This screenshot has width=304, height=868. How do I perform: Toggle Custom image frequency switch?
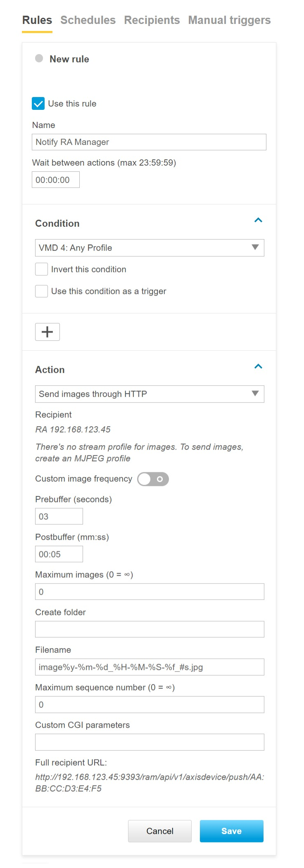[153, 479]
